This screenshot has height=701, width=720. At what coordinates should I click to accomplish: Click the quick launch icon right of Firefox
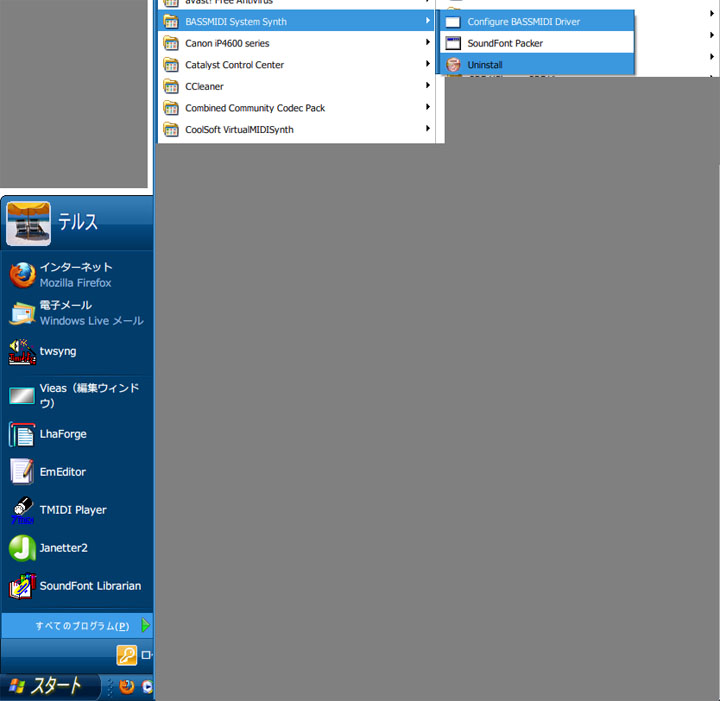tap(147, 687)
